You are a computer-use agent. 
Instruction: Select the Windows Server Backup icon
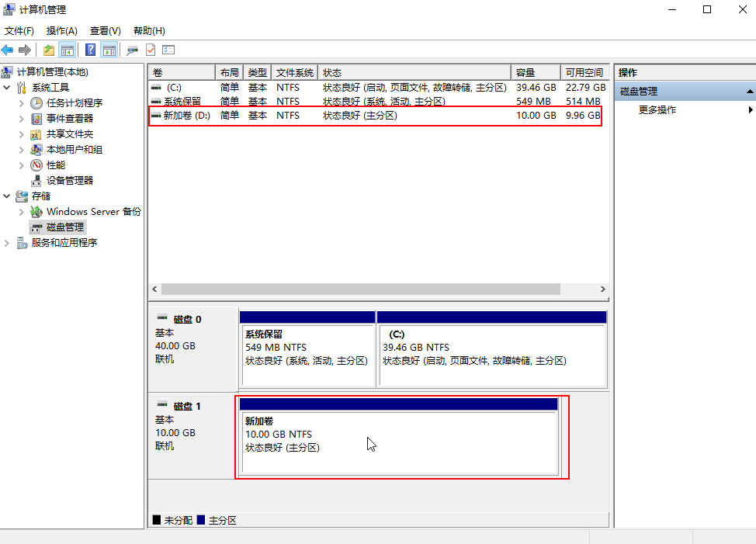tap(36, 212)
